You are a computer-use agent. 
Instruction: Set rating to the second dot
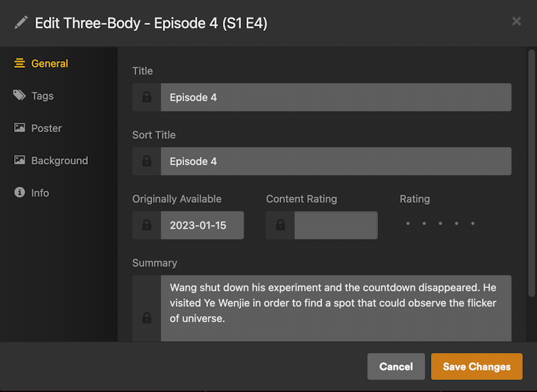tap(424, 224)
